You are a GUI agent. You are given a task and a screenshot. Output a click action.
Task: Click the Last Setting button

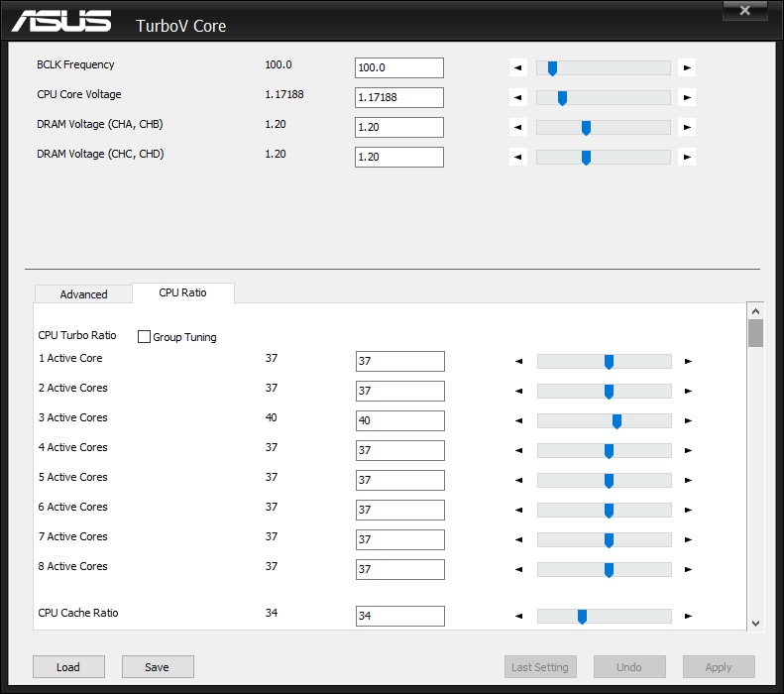click(x=540, y=667)
